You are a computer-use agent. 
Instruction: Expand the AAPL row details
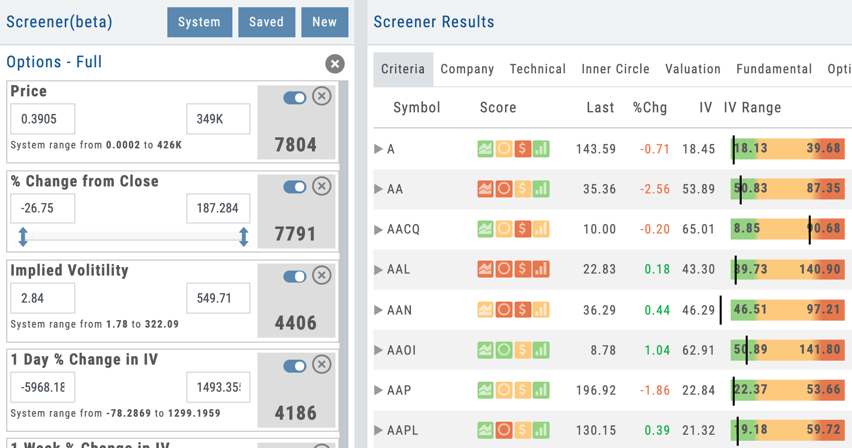(378, 430)
